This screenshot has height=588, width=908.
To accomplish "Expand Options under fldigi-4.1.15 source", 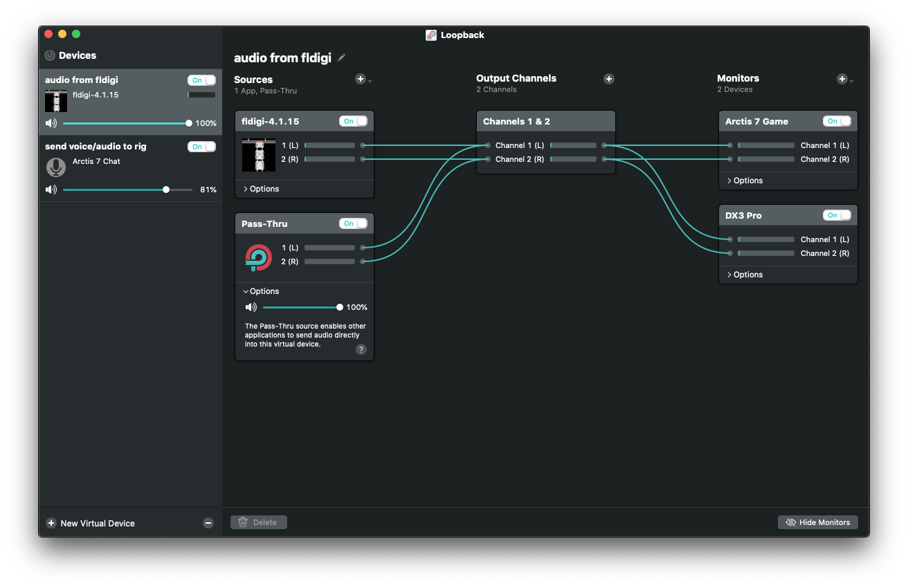I will click(x=261, y=189).
